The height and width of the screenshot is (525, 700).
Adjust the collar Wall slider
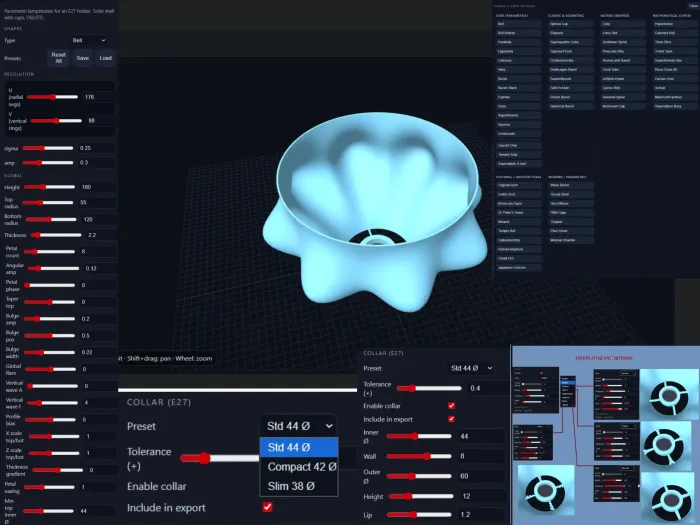(x=419, y=456)
